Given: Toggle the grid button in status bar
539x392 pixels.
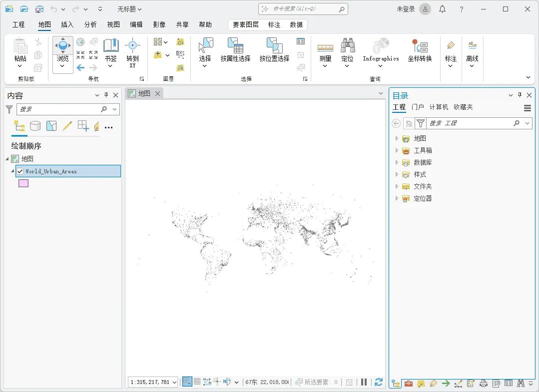Looking at the screenshot, I should 197,382.
